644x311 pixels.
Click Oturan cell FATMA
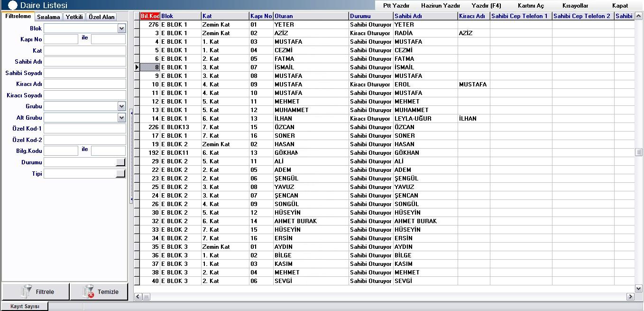[x=311, y=59]
